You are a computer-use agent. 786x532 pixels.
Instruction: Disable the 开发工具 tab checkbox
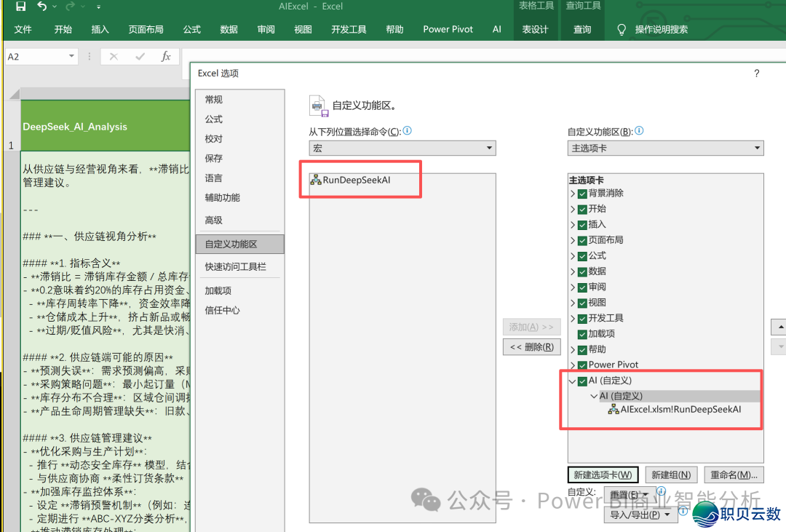[x=582, y=317]
